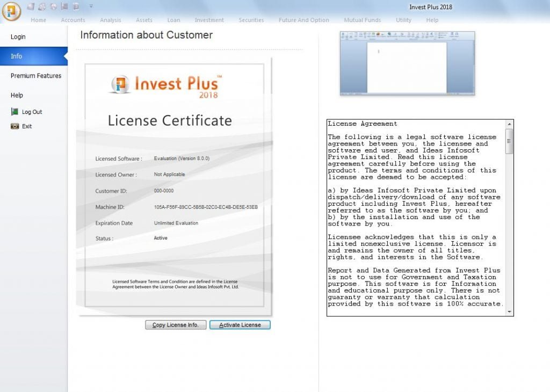Screen dimensions: 550x392
Task: Open the Utility ribbon tab
Action: pos(404,20)
